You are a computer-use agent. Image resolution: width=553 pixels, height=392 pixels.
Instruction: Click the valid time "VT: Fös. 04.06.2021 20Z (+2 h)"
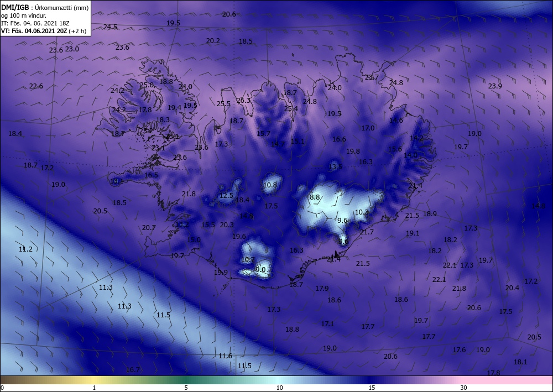pyautogui.click(x=43, y=31)
